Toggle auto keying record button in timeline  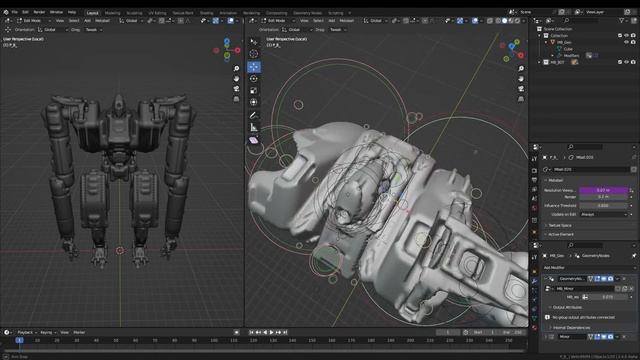236,332
